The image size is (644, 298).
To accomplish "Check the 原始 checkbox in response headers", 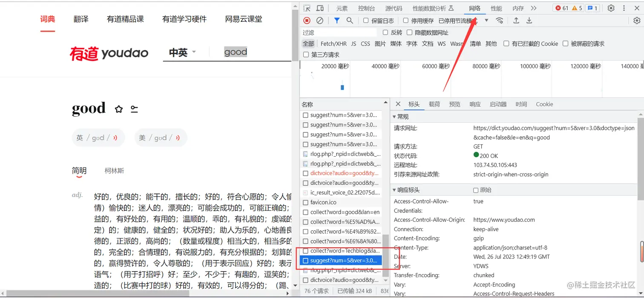I will point(476,190).
